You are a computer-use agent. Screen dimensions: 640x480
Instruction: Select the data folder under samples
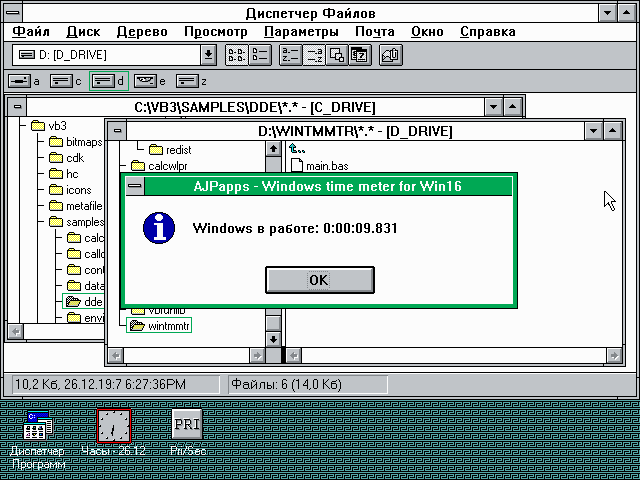click(85, 286)
